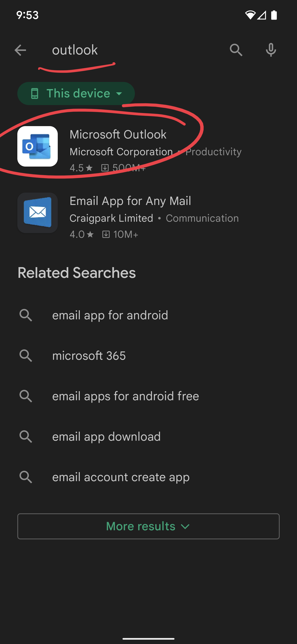Click the 'Communication' category text
Viewport: 297px width, 644px height.
tap(202, 218)
